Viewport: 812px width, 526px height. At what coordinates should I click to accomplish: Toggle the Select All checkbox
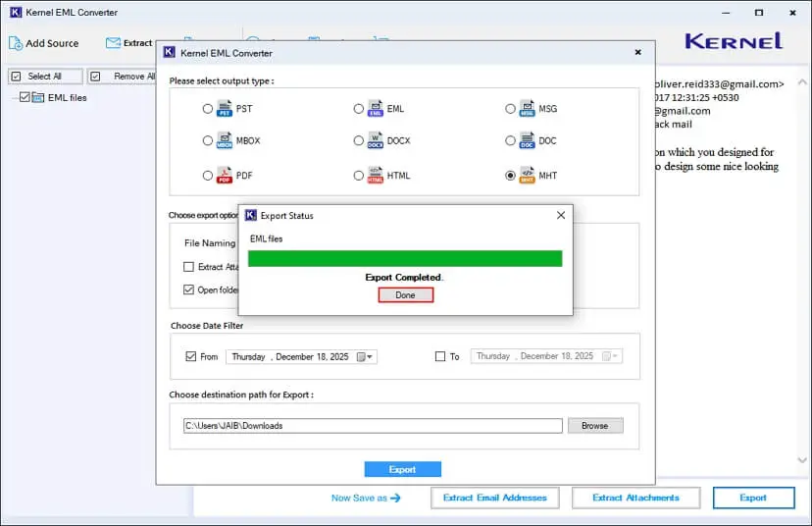pos(16,77)
